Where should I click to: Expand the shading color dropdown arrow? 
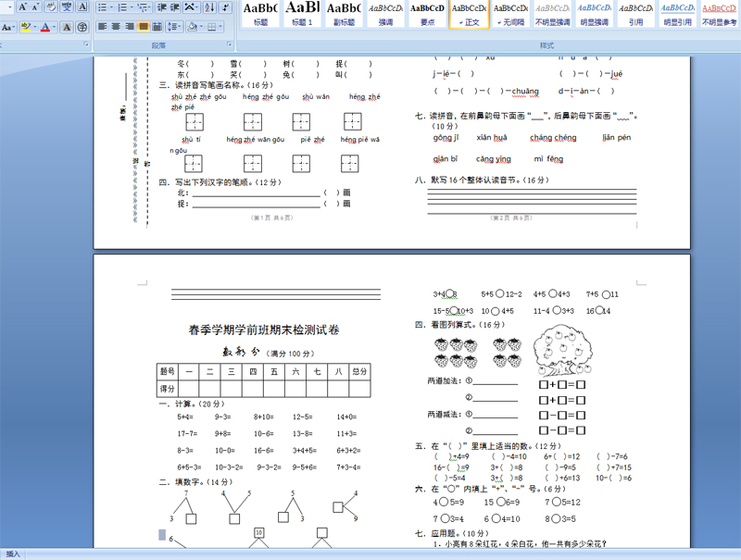(200, 27)
